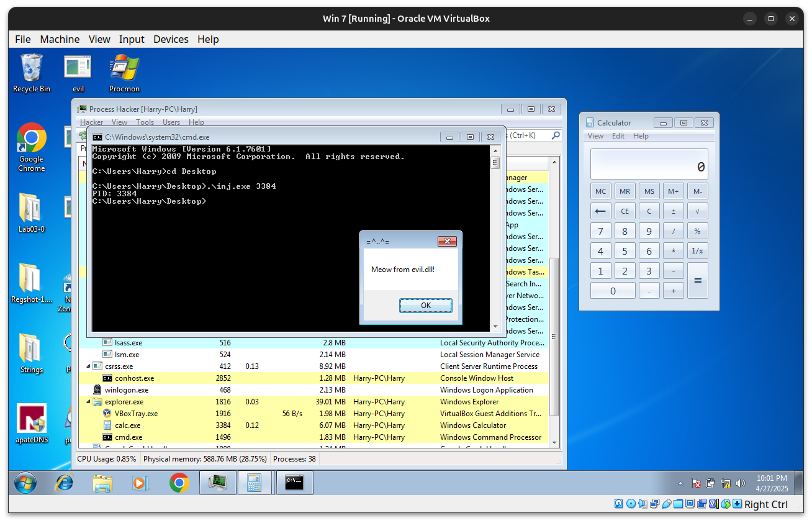Click the Physical memory status bar entry
Image resolution: width=812 pixels, height=523 pixels.
(205, 459)
